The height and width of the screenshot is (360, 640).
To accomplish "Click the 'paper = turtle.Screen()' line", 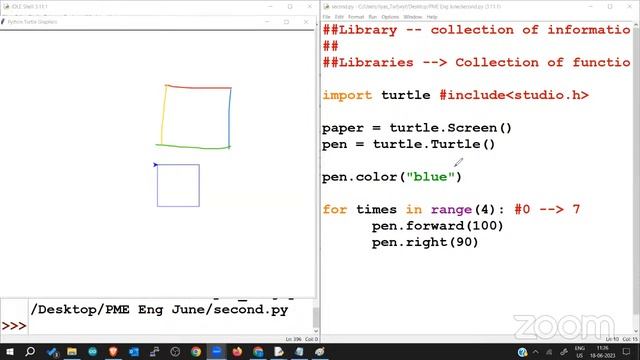I will coord(417,128).
